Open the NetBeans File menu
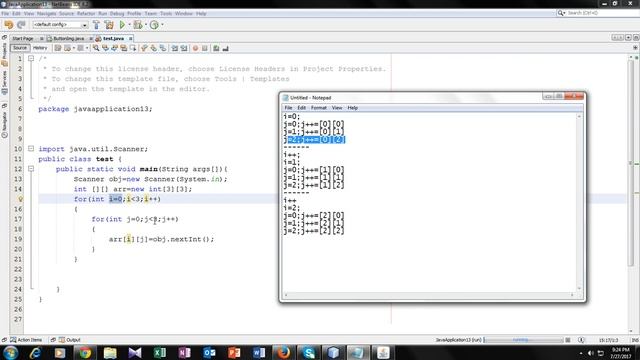 coord(5,13)
